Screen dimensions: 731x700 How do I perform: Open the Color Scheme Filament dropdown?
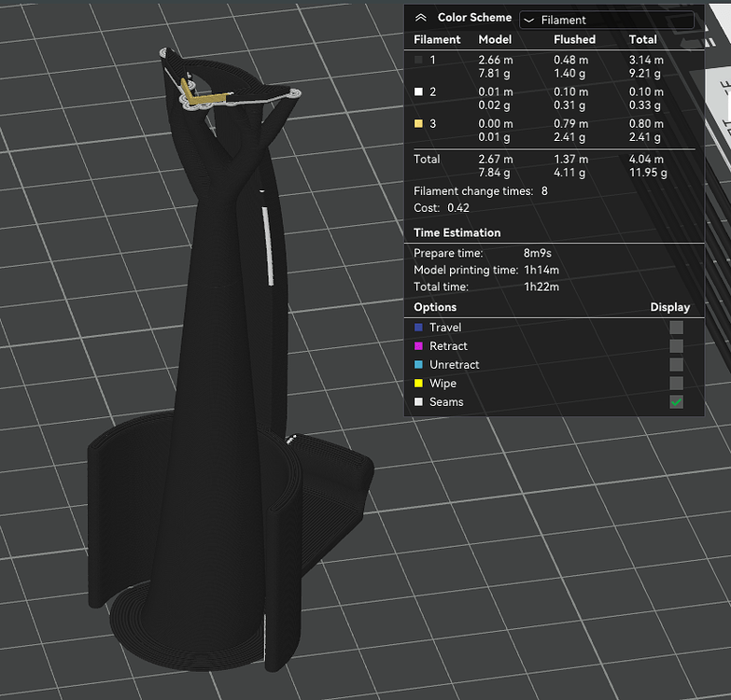click(607, 20)
